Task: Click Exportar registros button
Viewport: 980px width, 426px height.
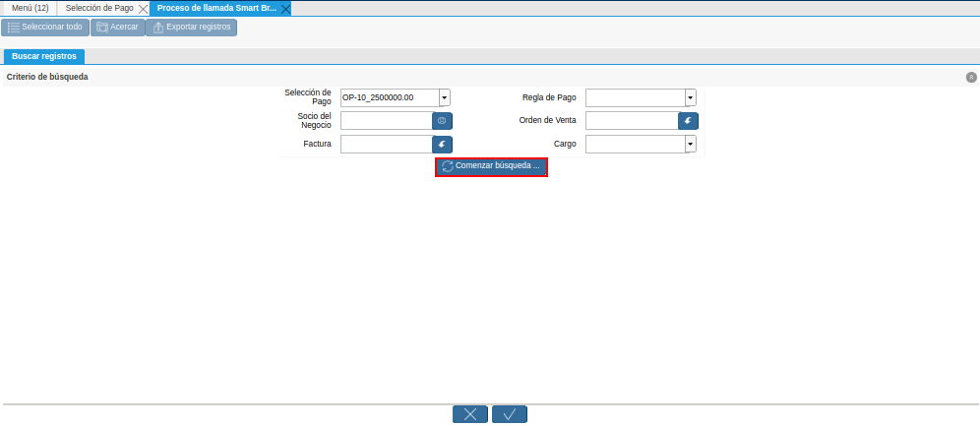Action: [191, 28]
